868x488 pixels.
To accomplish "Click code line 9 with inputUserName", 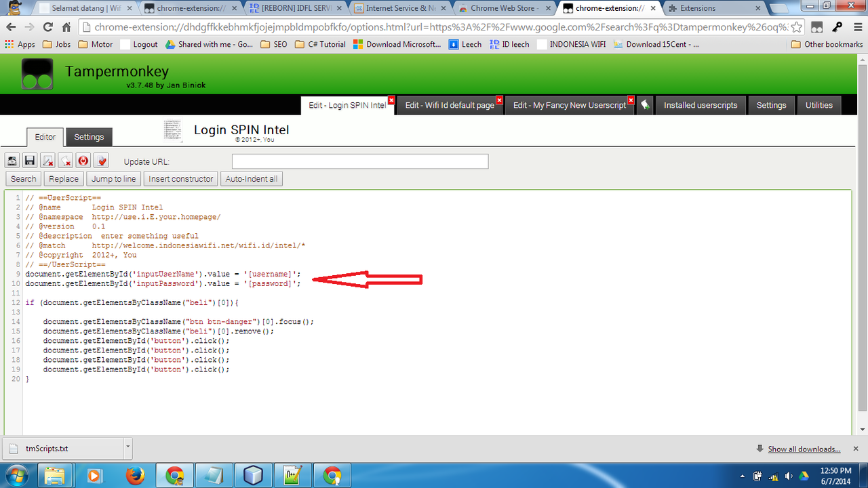I will [x=163, y=274].
